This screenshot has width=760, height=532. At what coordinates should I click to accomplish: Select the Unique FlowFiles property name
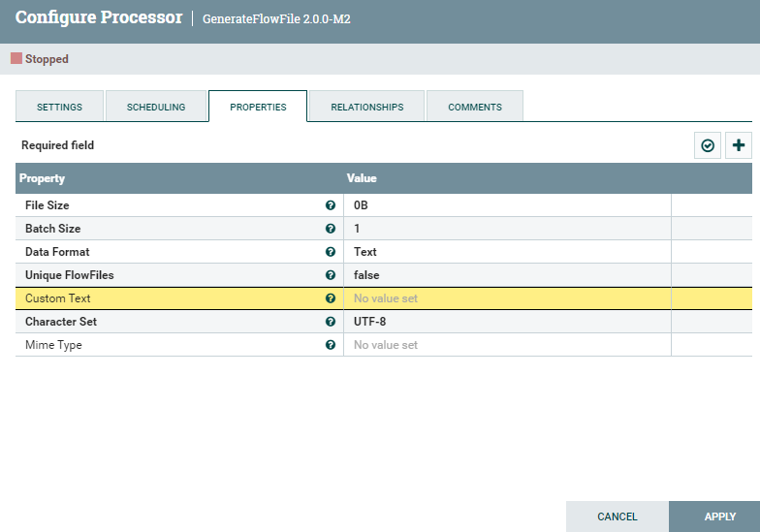[x=70, y=275]
